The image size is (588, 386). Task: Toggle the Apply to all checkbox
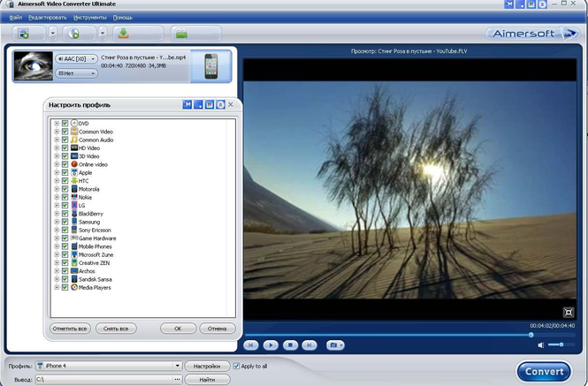(236, 366)
